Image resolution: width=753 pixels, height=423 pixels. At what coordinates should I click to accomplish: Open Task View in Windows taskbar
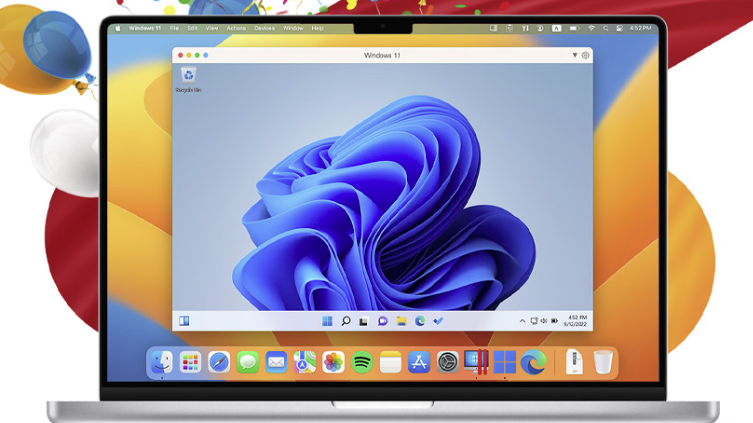(364, 321)
